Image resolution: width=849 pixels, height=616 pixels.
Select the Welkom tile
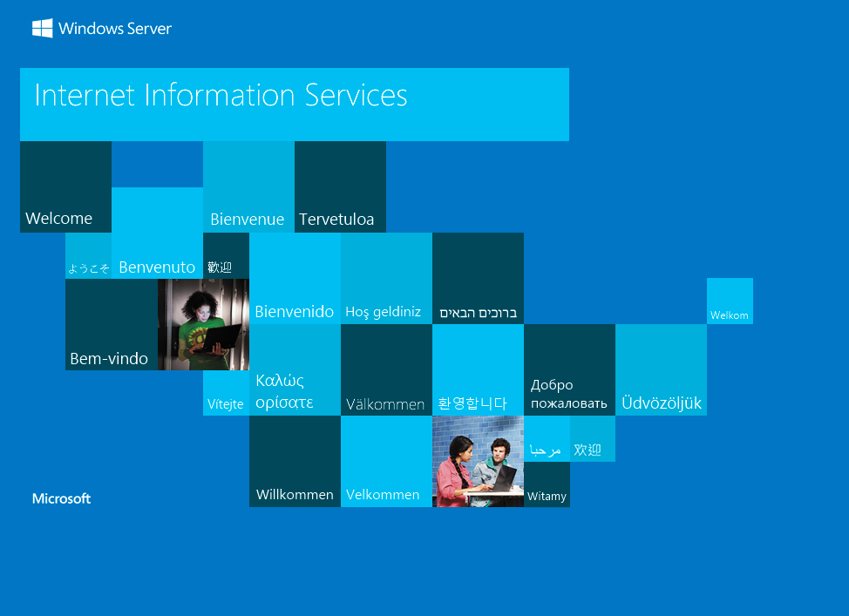[730, 301]
